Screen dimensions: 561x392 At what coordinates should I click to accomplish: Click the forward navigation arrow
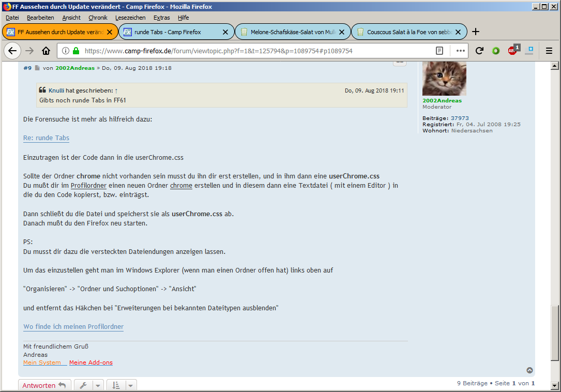[29, 51]
